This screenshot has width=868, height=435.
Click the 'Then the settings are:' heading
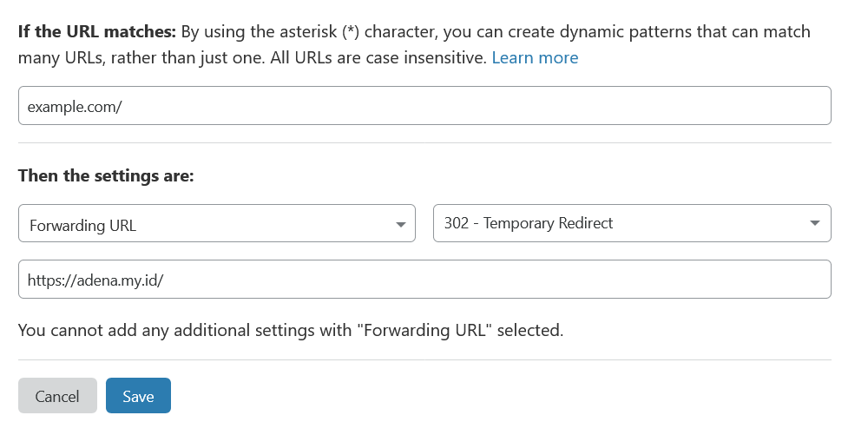click(x=106, y=175)
